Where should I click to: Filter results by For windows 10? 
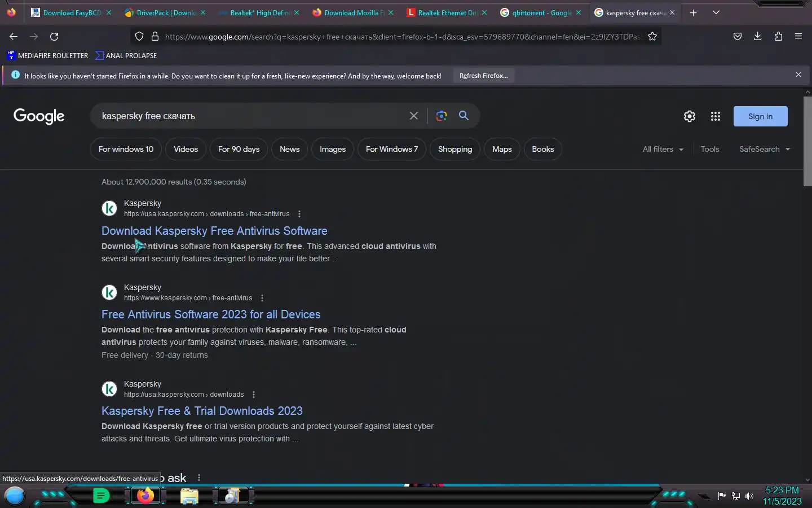click(126, 149)
